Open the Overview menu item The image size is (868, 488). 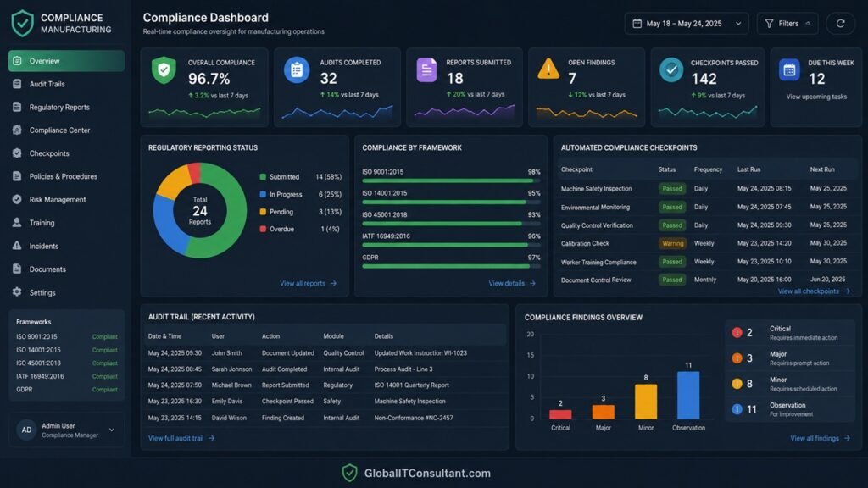[x=66, y=61]
